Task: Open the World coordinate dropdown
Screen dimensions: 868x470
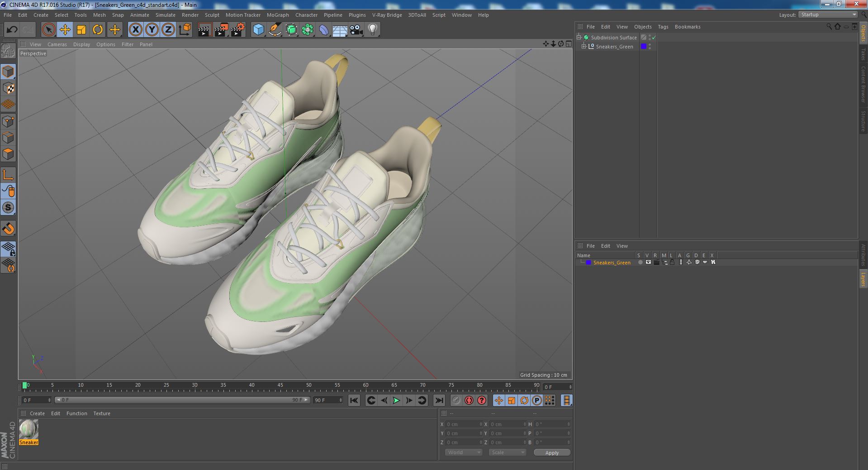Action: (x=464, y=452)
